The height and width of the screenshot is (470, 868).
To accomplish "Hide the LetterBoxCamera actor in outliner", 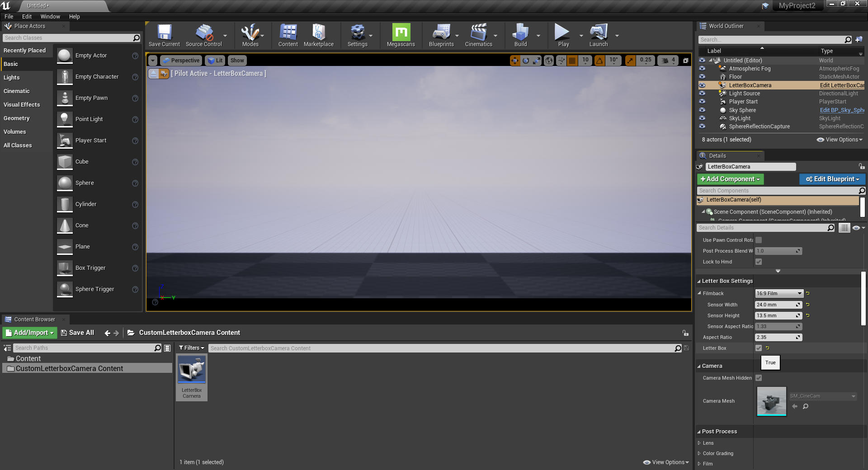I will 702,85.
